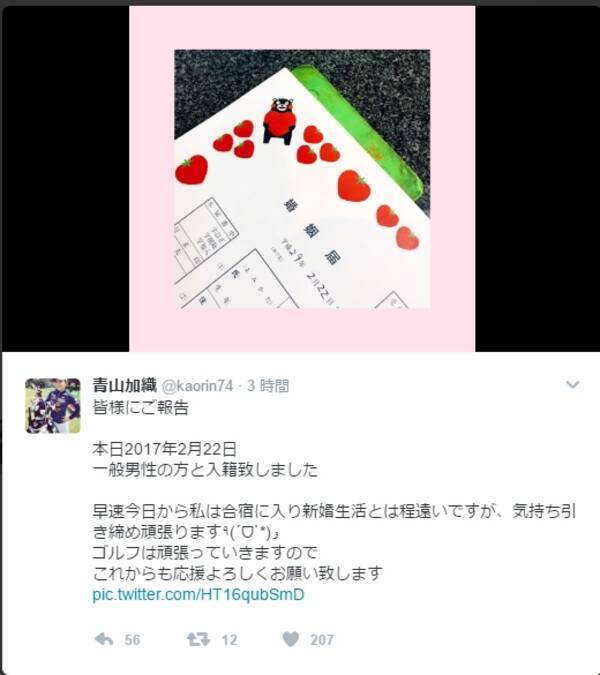Viewport: 600px width, 675px height.
Task: Click the 本日2017年2月22日 date text
Action: point(164,449)
